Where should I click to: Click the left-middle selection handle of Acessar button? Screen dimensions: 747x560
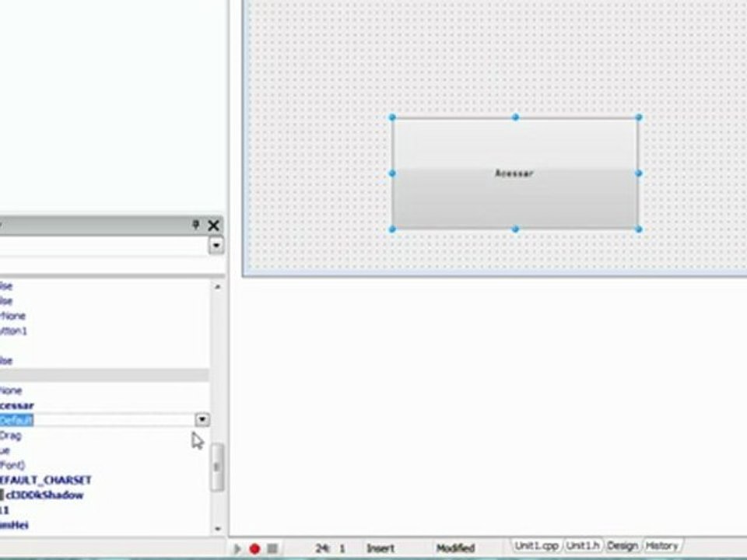point(392,173)
